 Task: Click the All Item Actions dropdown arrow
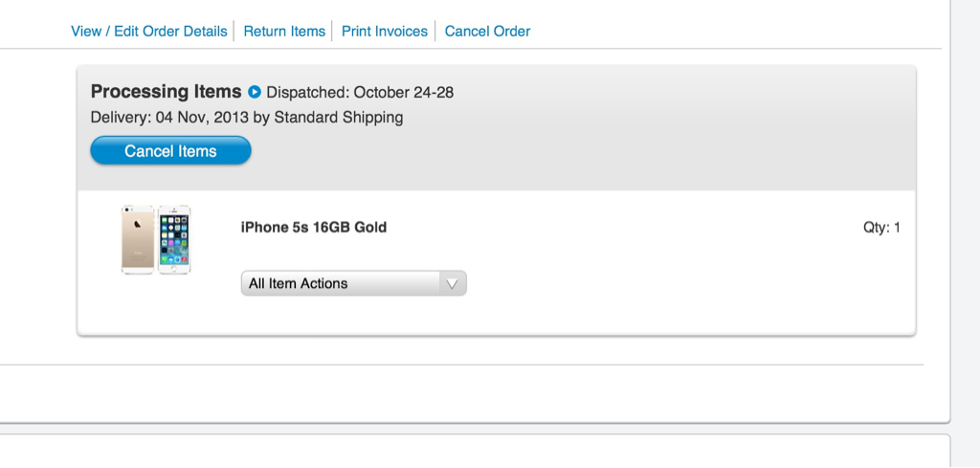[x=453, y=283]
